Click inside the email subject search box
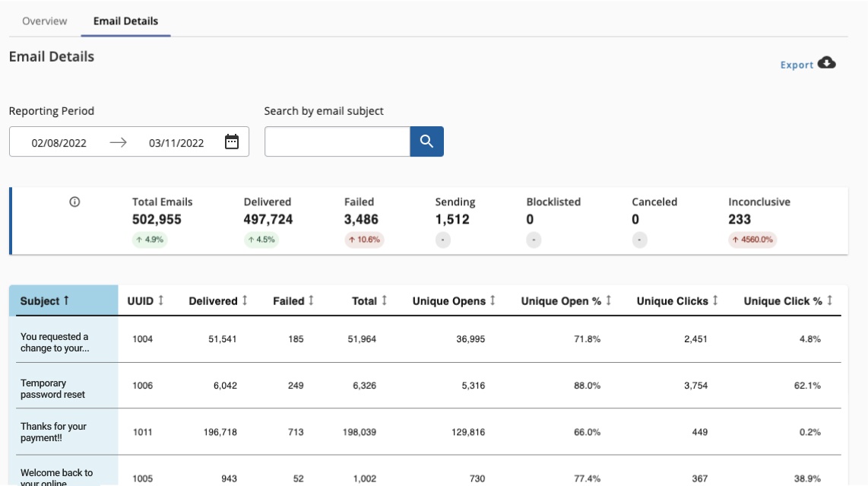 coord(337,141)
